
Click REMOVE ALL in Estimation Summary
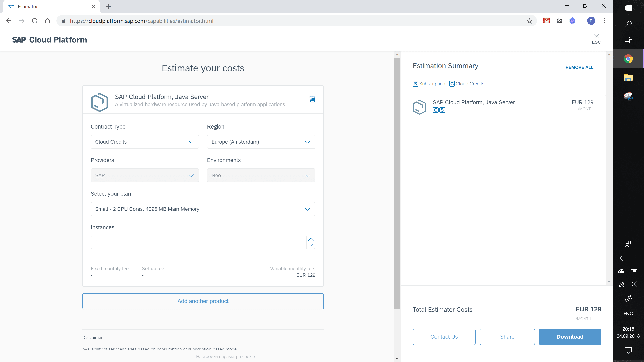click(579, 67)
